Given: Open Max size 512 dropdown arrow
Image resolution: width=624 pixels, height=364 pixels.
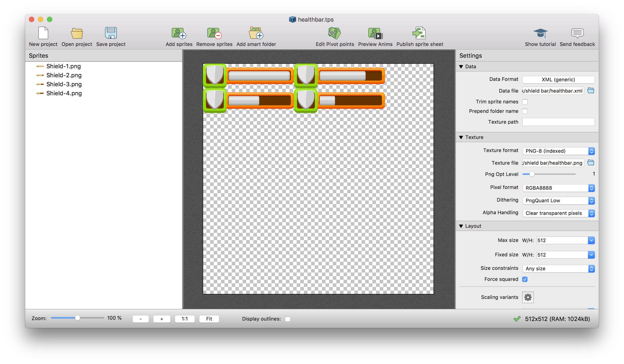Looking at the screenshot, I should [x=591, y=240].
